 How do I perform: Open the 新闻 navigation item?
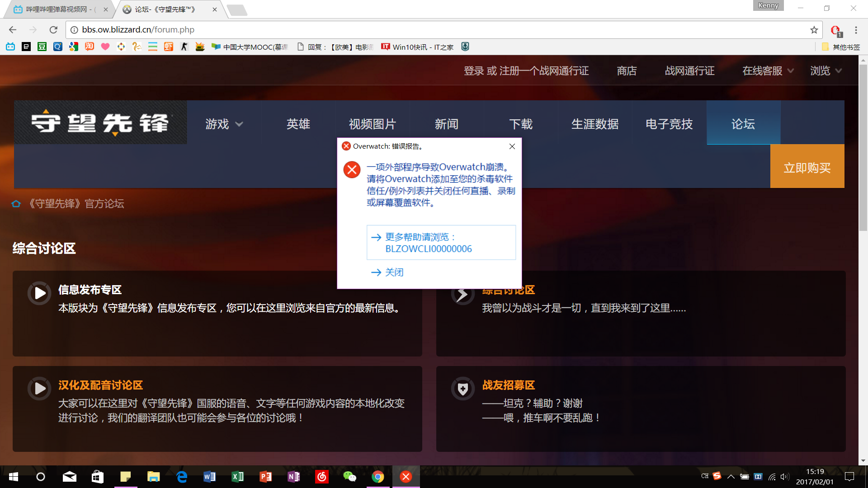[447, 124]
